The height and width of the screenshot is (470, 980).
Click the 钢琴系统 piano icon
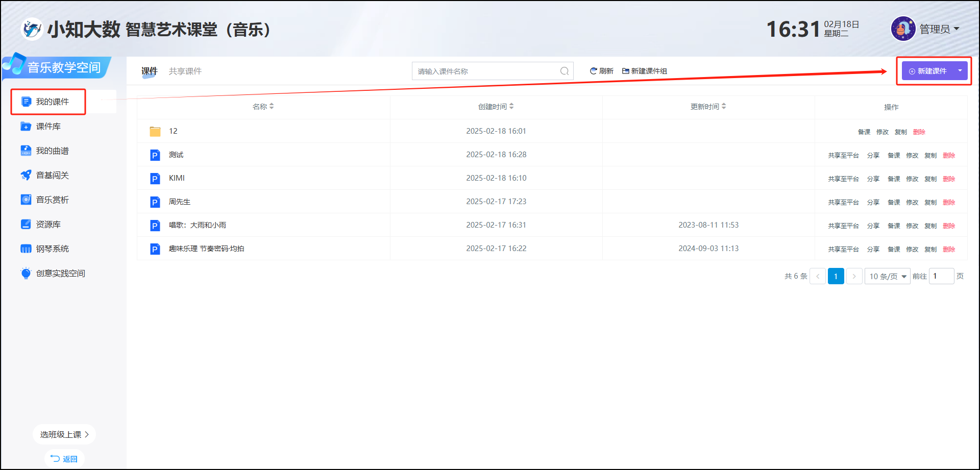pyautogui.click(x=26, y=249)
